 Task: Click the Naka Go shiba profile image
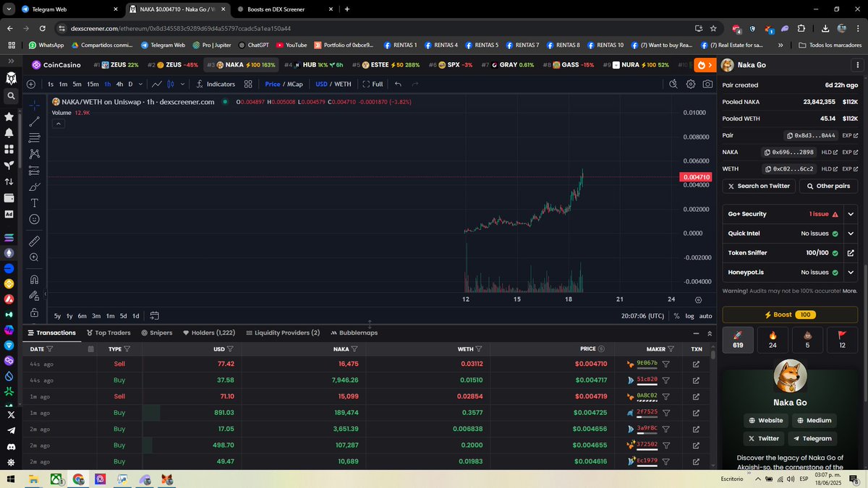(790, 375)
